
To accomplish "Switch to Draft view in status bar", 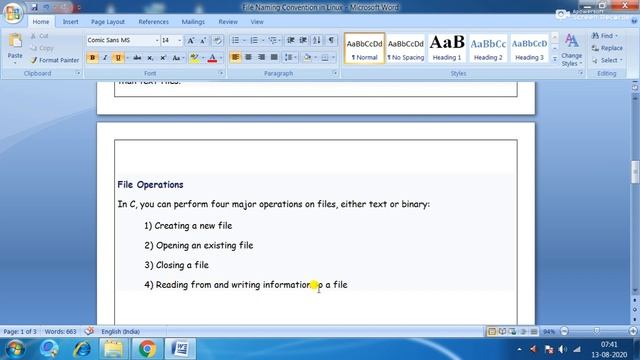I will coord(533,331).
